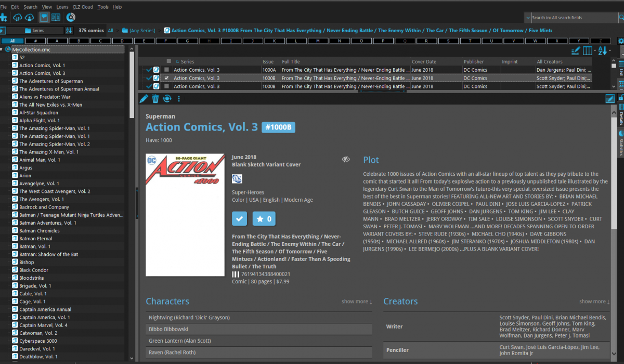Open the Series folder grouping dropdown
The height and width of the screenshot is (364, 624).
34,31
